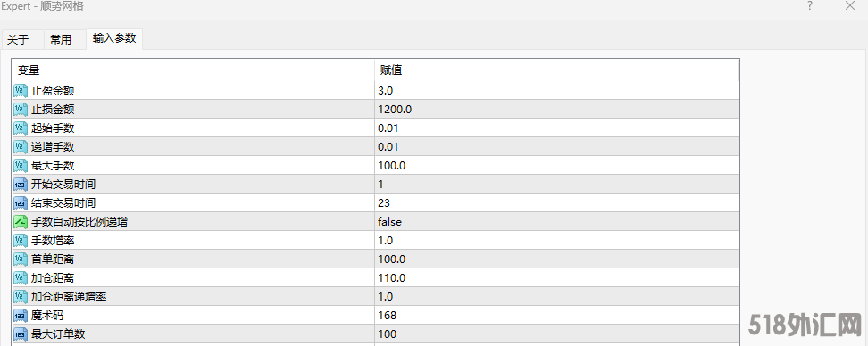Click the integer icon beside 开始交易时间
This screenshot has height=346, width=868.
[21, 184]
